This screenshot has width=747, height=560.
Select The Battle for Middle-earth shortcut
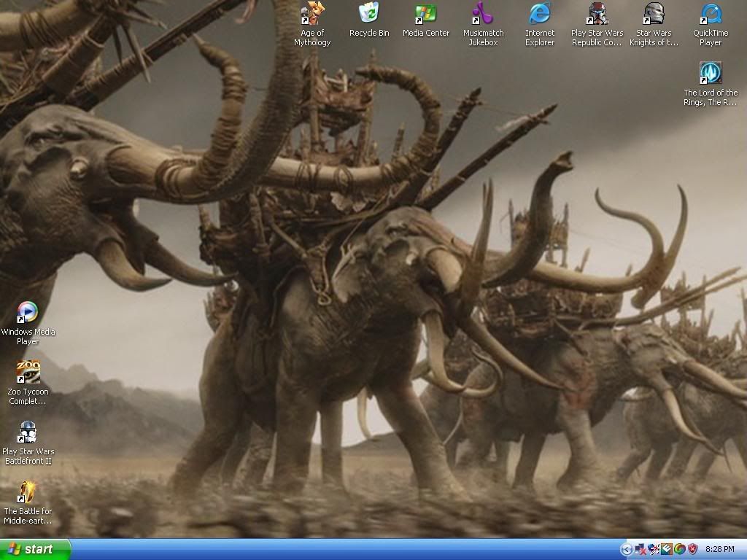[x=28, y=503]
